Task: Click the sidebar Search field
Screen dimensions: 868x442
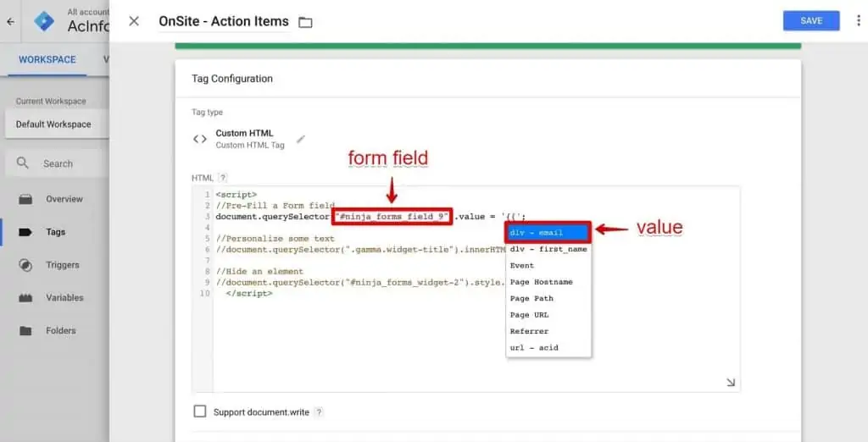Action: 58,163
